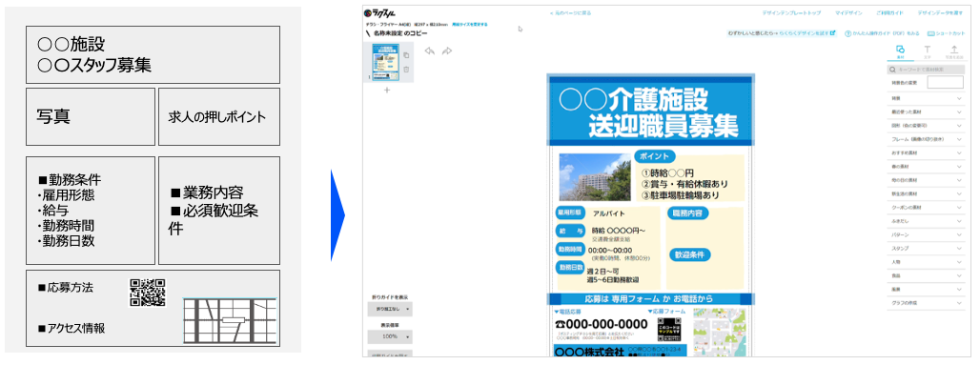
Task: Open the 写真を追加 upload tab
Action: click(x=953, y=51)
